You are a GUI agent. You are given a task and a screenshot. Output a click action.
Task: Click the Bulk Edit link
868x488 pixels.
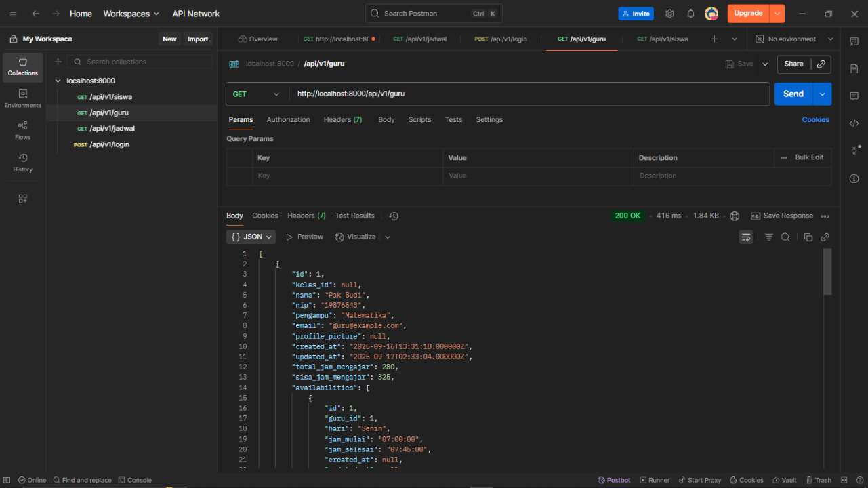pyautogui.click(x=809, y=157)
